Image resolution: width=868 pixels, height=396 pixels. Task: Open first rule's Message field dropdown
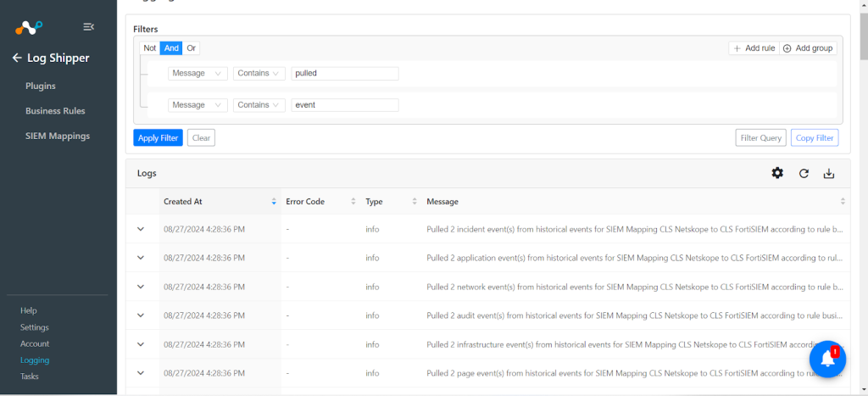pyautogui.click(x=198, y=73)
